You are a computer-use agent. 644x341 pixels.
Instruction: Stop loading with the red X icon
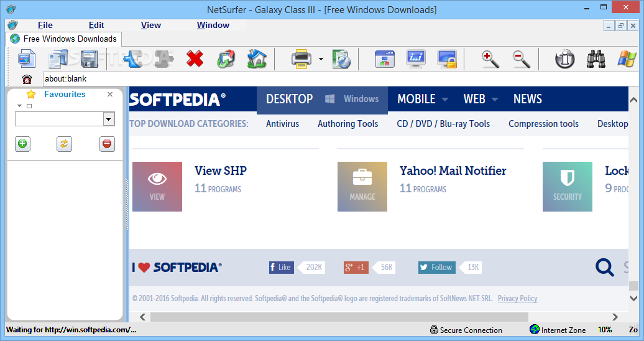pyautogui.click(x=195, y=59)
